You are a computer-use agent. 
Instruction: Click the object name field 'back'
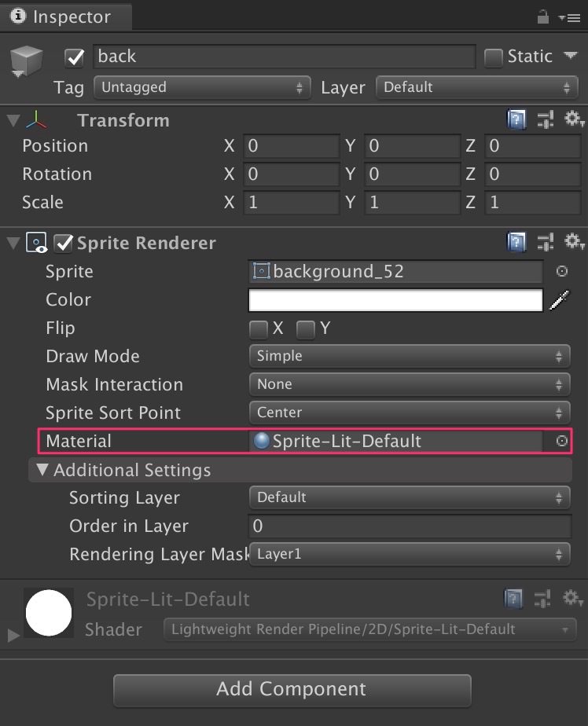[x=285, y=57]
